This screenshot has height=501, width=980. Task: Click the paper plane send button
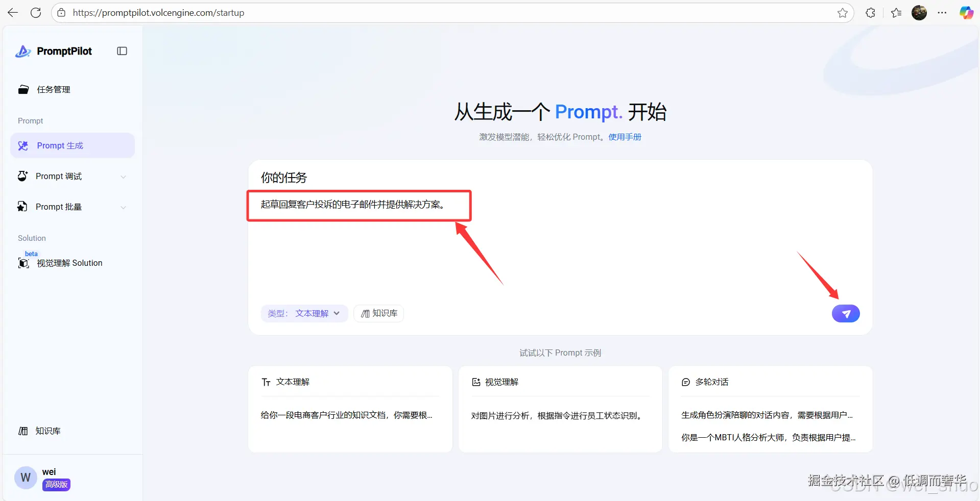(846, 313)
